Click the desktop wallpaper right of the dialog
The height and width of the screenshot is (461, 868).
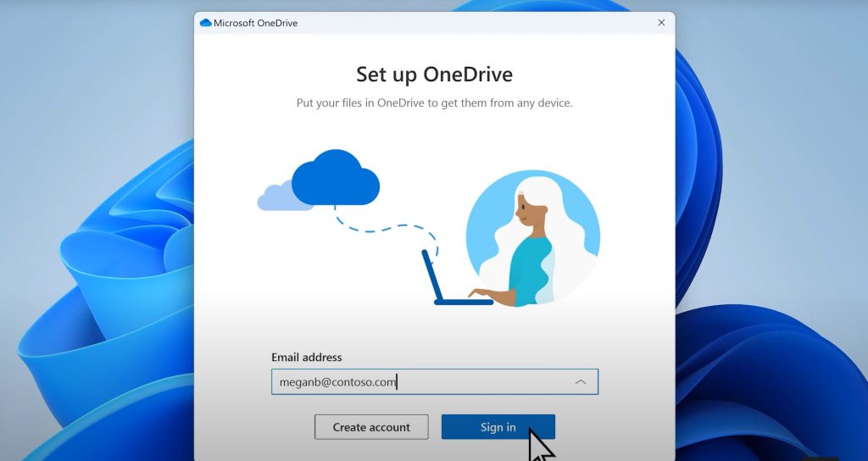tap(771, 254)
